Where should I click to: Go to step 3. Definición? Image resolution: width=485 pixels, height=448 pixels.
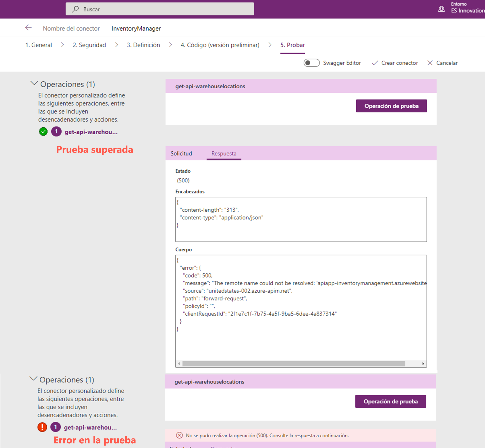pos(143,45)
